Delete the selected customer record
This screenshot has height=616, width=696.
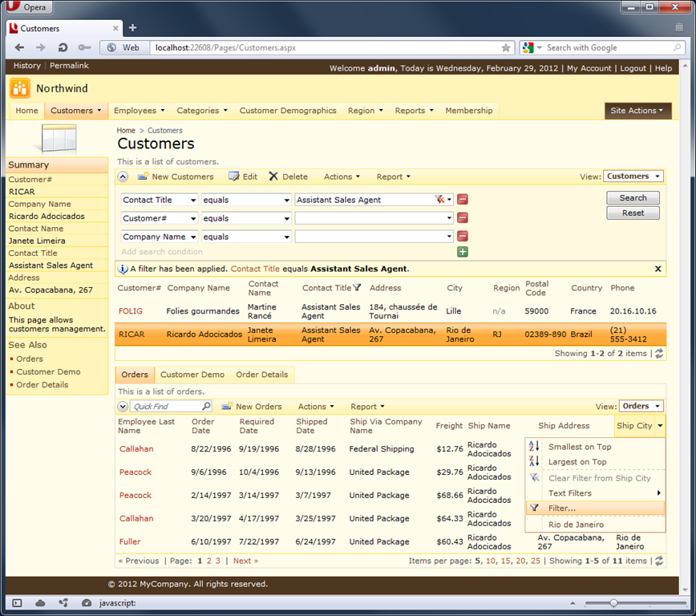pos(288,176)
